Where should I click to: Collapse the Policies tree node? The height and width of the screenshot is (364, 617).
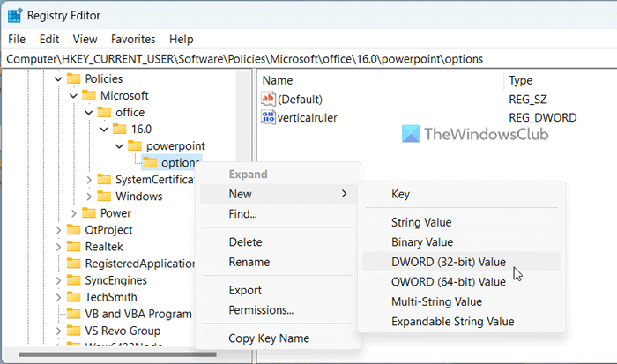[59, 78]
